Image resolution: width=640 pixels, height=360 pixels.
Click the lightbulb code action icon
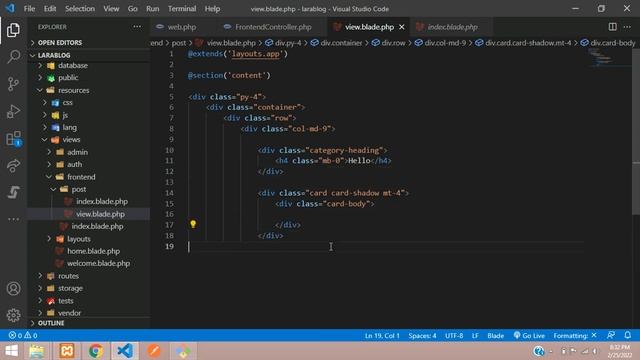tap(193, 224)
